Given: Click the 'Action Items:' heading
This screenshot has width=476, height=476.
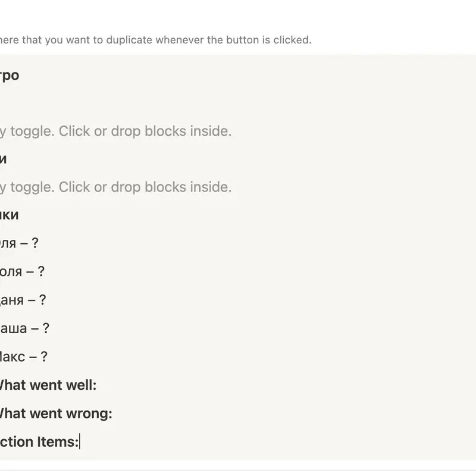Looking at the screenshot, I should 39,441.
